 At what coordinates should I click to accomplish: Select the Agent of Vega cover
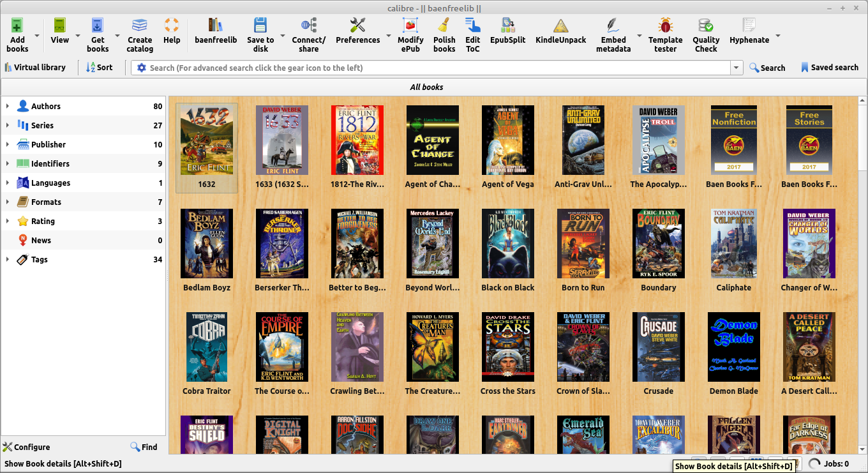pyautogui.click(x=508, y=140)
